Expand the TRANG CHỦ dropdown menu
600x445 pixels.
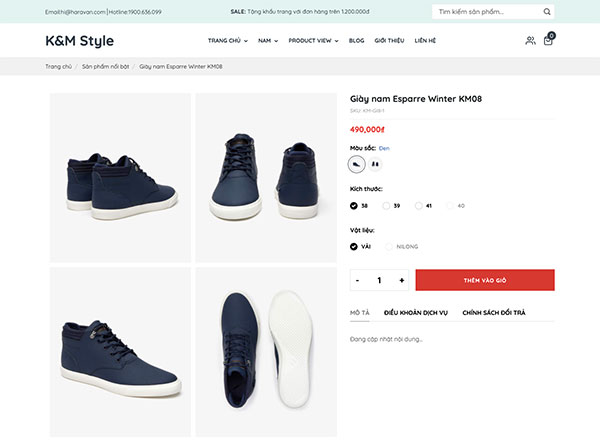point(228,41)
